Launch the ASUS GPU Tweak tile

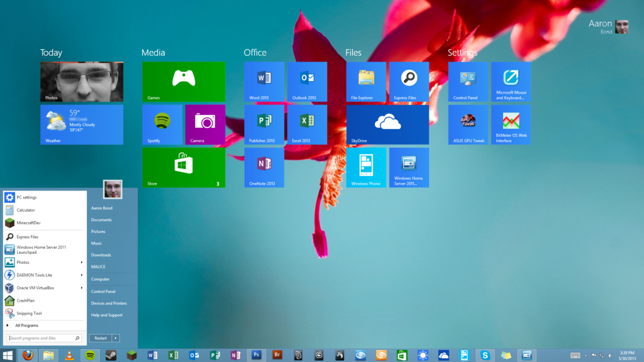[x=468, y=124]
